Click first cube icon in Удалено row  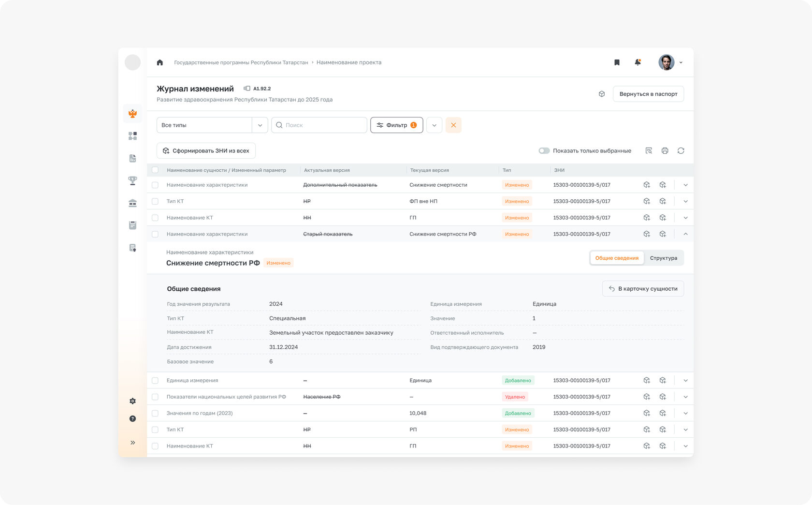647,397
